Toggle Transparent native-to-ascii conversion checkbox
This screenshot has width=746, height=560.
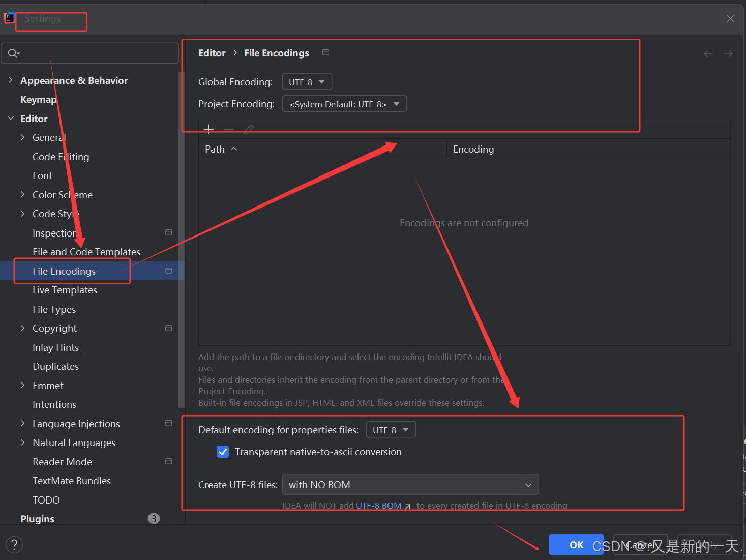[223, 452]
